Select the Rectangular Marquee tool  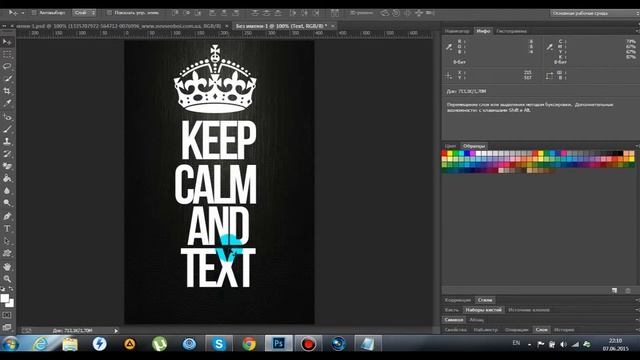click(7, 54)
